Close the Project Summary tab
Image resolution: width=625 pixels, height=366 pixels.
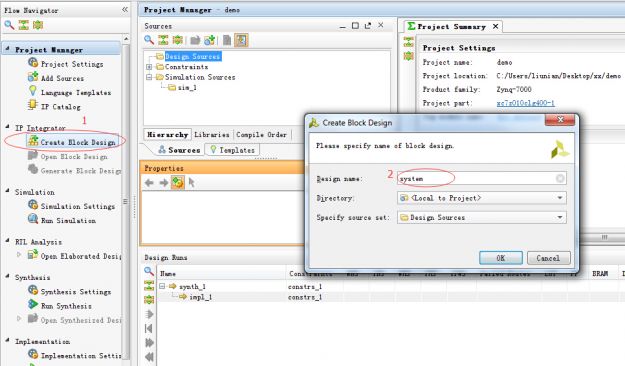coord(495,26)
